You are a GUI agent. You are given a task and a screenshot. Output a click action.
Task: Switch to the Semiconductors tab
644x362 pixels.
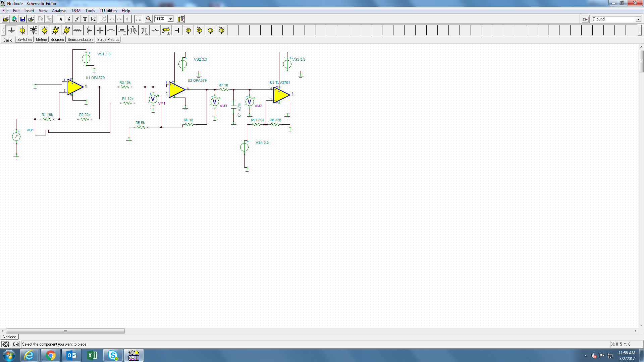click(x=80, y=40)
